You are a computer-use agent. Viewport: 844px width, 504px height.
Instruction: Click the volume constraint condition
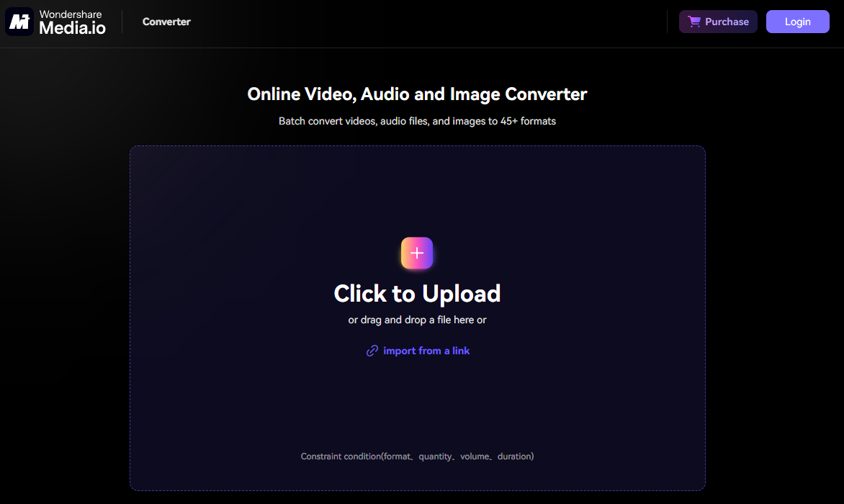pos(474,456)
